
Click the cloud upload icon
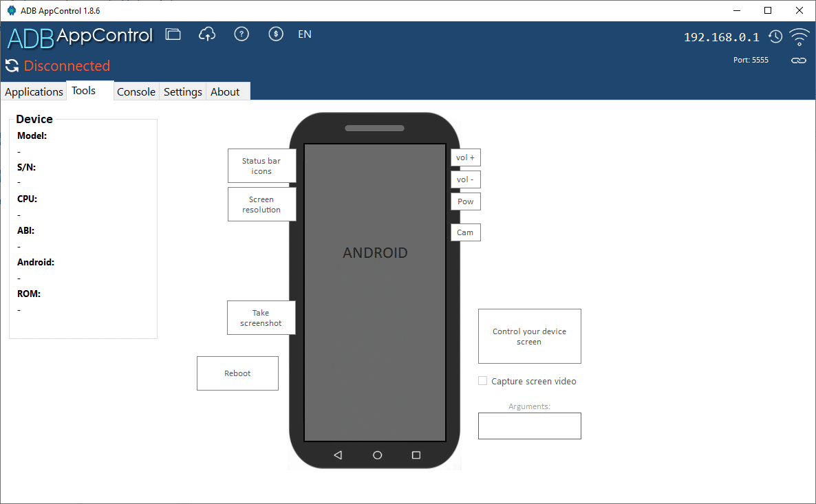tap(207, 34)
